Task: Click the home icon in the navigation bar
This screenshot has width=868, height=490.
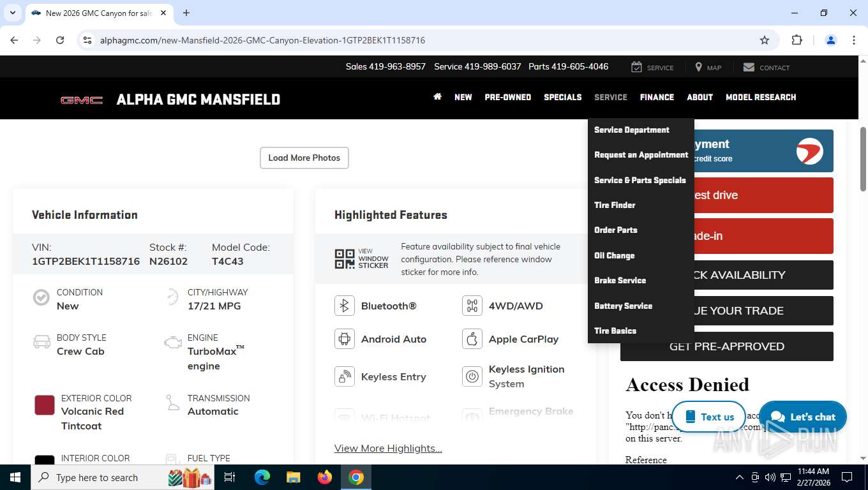Action: click(x=437, y=97)
